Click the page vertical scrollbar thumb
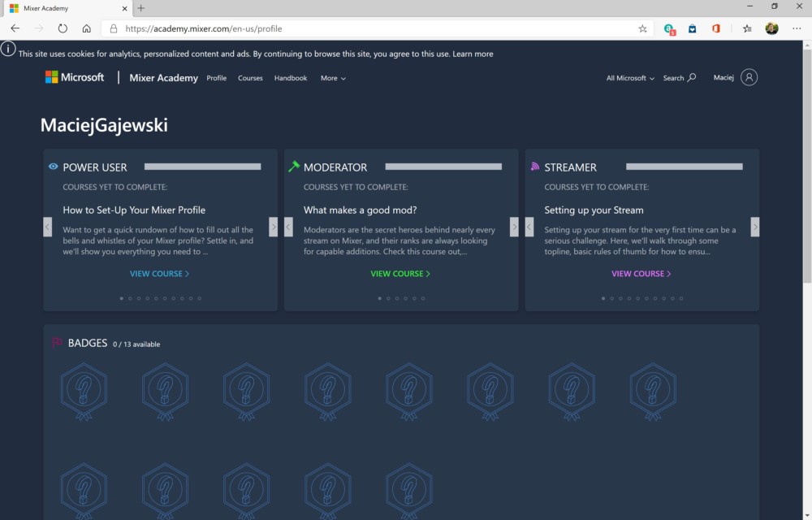The height and width of the screenshot is (520, 812). (x=807, y=166)
